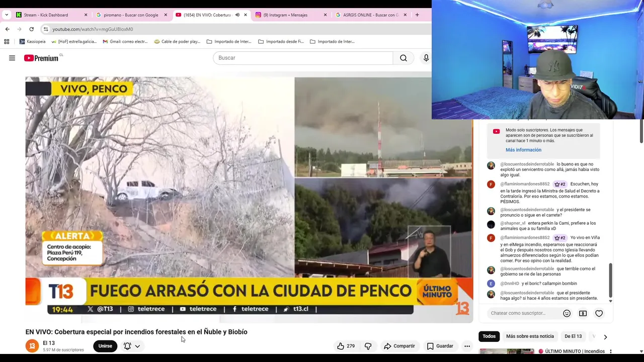Open Super Chat dollar icon in chat
Viewport: 644px width, 362px height.
pos(583,313)
